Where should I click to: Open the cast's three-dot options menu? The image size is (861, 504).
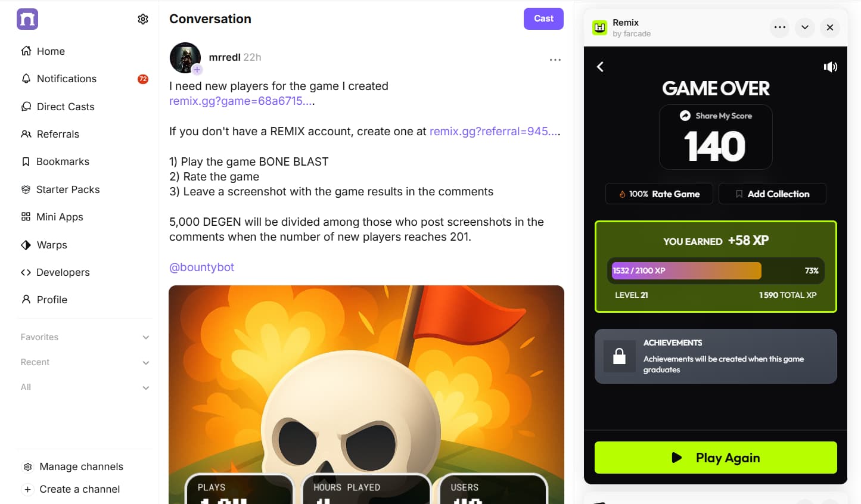click(555, 60)
